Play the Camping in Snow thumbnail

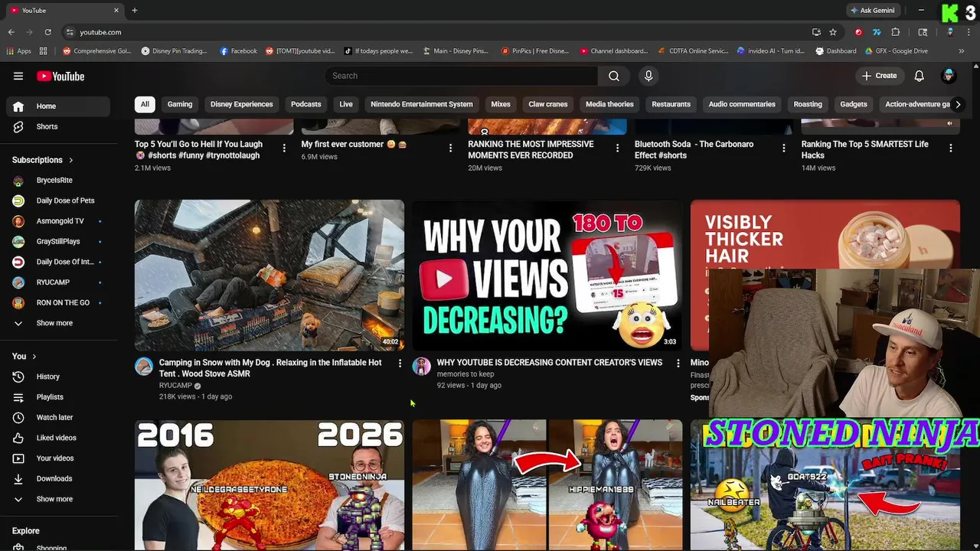click(269, 275)
